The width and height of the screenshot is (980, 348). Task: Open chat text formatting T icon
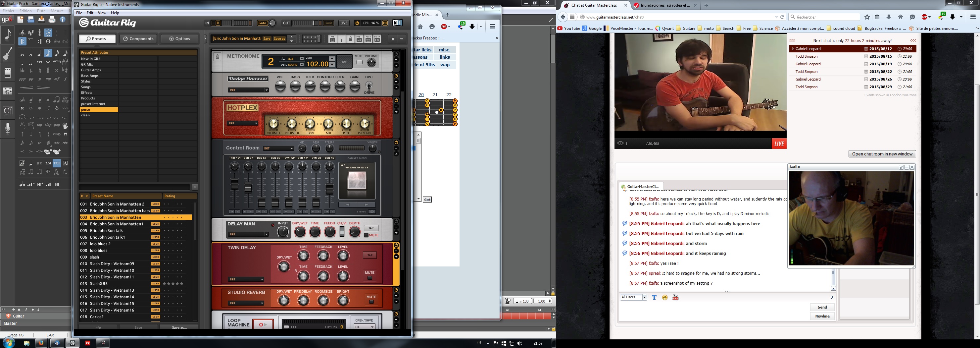[654, 297]
